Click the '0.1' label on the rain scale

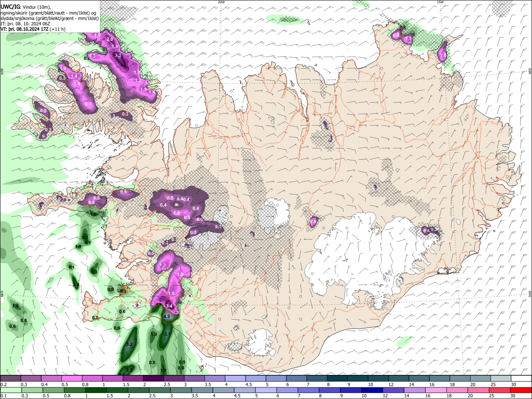coord(4,396)
